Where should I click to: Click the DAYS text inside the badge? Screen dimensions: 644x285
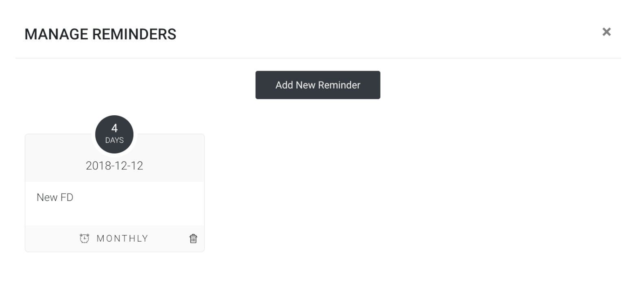[114, 140]
